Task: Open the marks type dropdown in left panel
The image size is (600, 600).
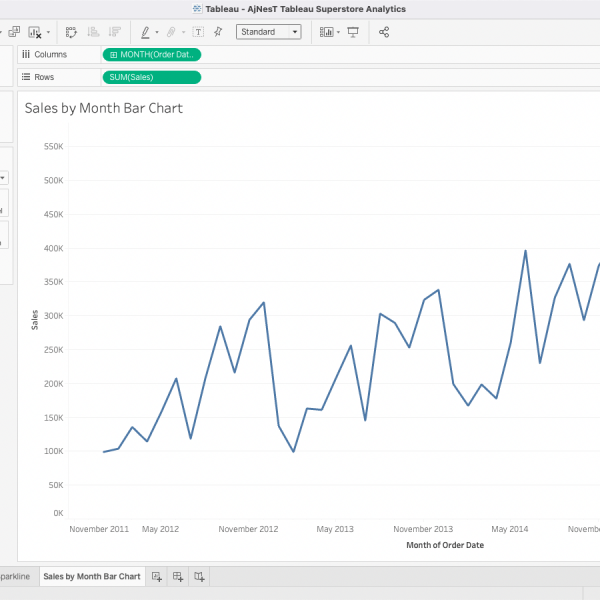Action: pos(3,178)
